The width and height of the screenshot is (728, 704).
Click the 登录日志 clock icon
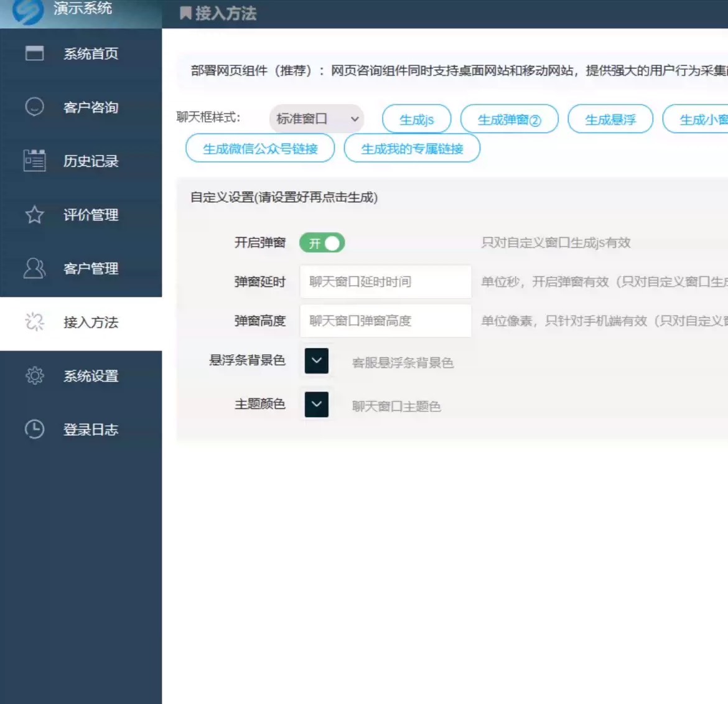pos(34,429)
